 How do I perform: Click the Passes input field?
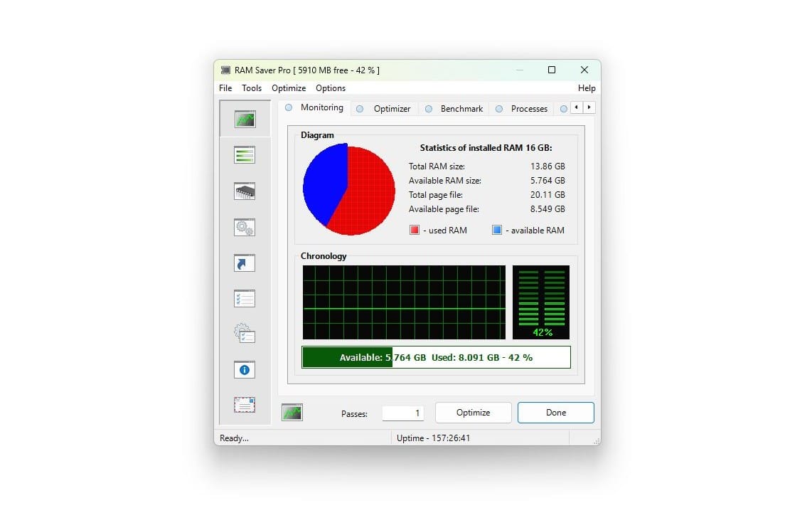tap(403, 413)
